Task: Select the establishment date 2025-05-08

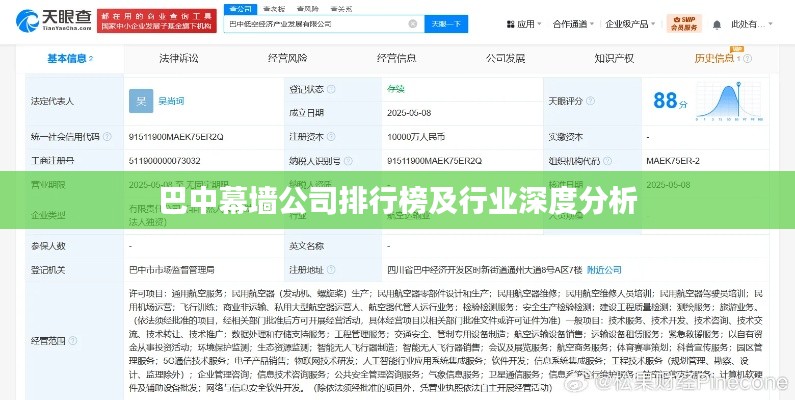Action: click(x=409, y=113)
